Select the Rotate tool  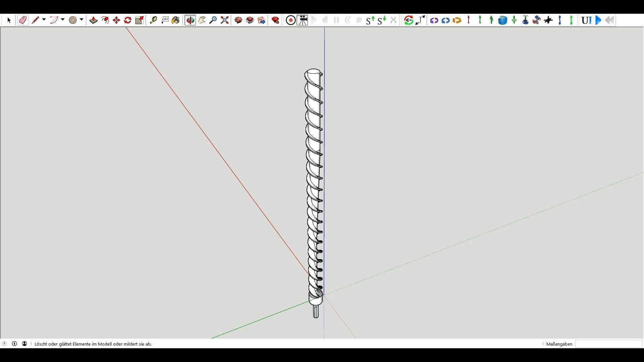tap(128, 20)
